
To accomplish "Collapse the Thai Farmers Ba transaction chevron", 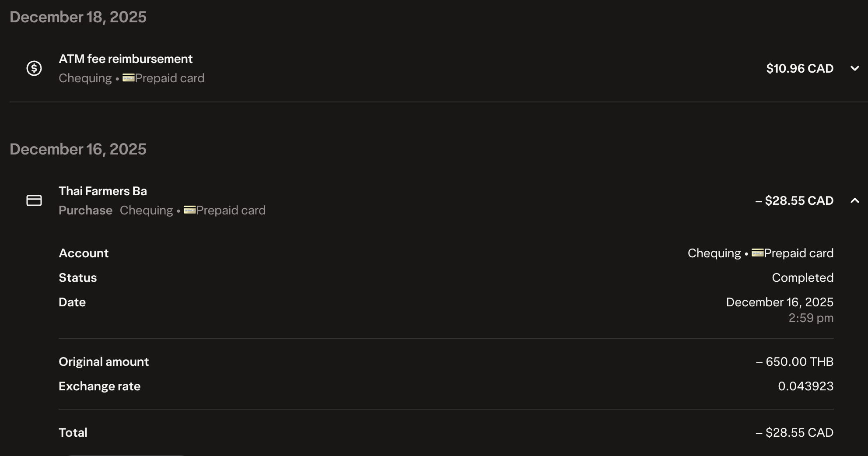I will tap(854, 200).
